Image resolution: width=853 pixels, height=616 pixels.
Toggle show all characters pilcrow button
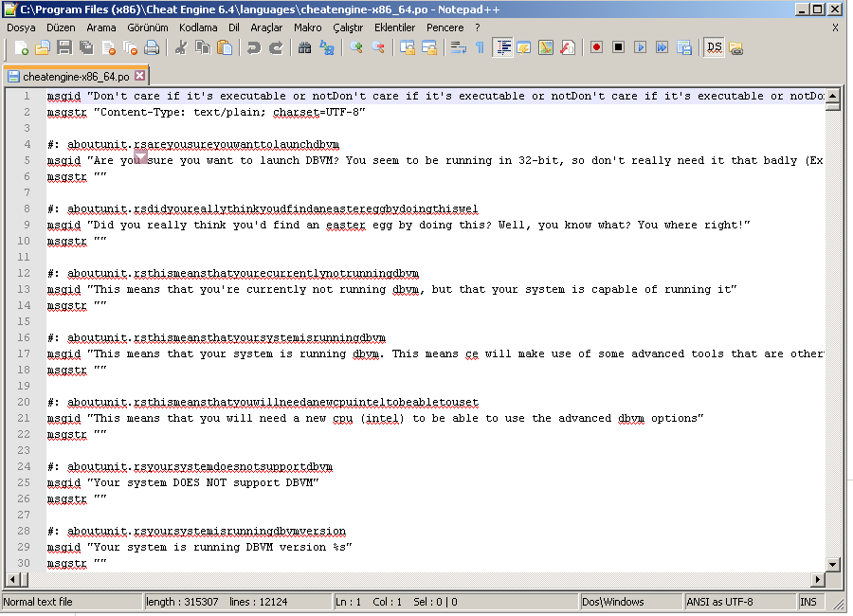(480, 47)
